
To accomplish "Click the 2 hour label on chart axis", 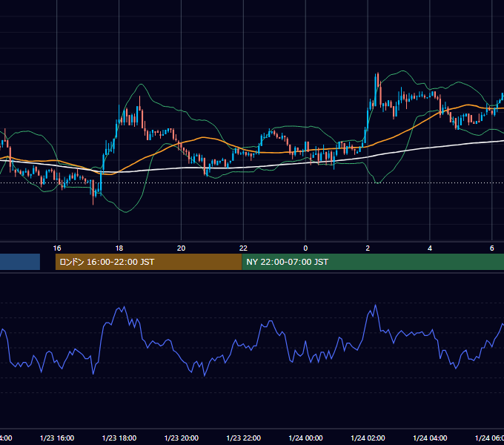I will pyautogui.click(x=368, y=248).
